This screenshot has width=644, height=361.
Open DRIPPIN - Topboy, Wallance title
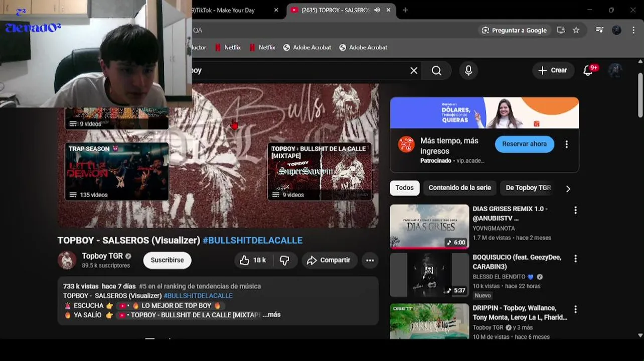pyautogui.click(x=520, y=312)
